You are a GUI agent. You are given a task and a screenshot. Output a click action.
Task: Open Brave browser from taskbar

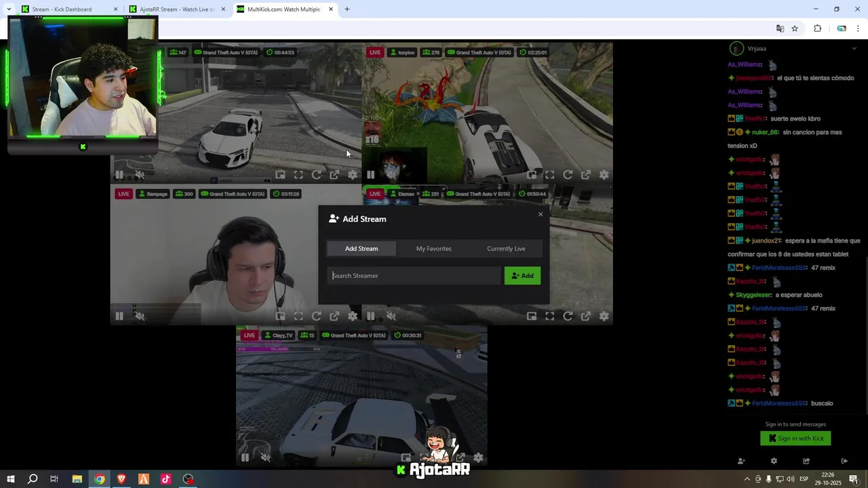[121, 479]
